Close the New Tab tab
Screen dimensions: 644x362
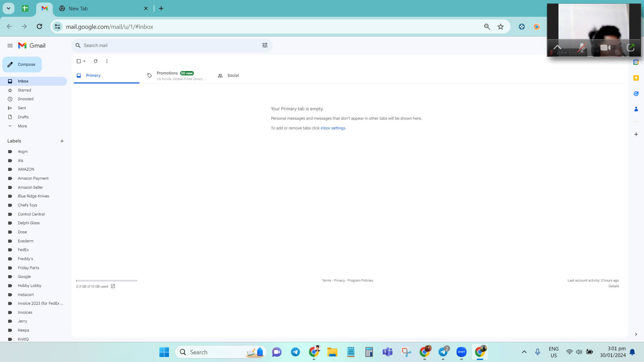pos(146,8)
